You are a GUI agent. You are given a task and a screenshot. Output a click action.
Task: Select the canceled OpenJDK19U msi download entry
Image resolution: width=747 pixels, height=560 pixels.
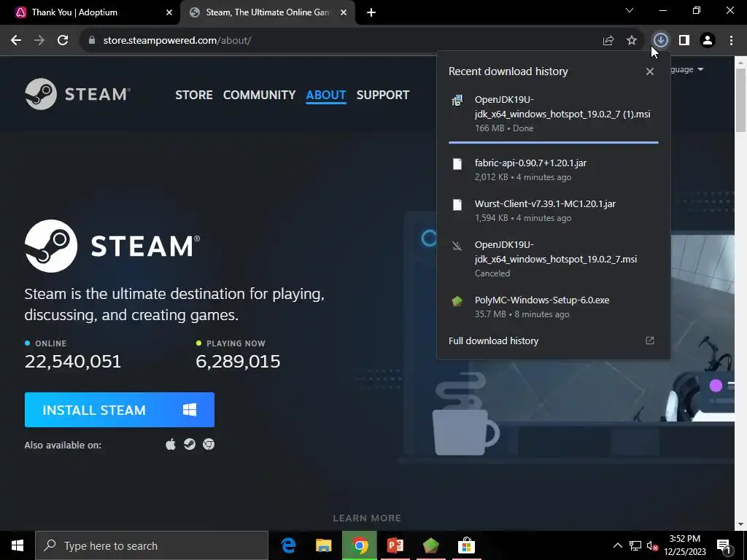tap(554, 259)
